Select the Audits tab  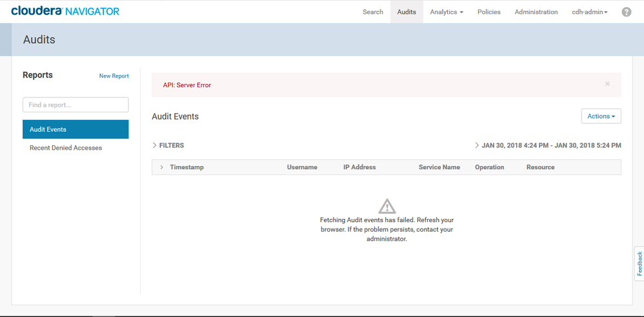coord(407,12)
